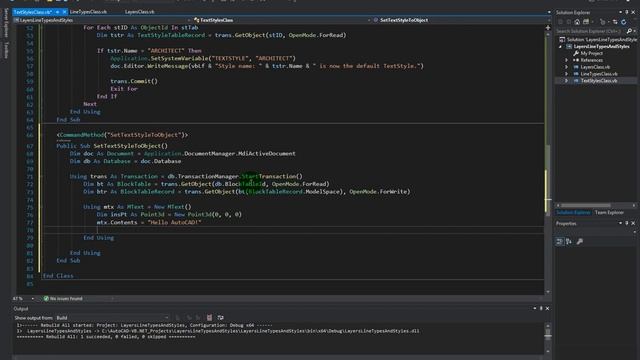The height and width of the screenshot is (360, 640).
Task: Click the LayersLineTypesAndStyles solution file icon
Action: (562, 40)
